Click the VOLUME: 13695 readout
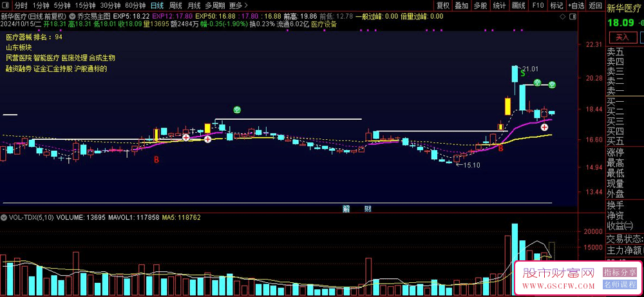644x297 pixels. tap(81, 217)
